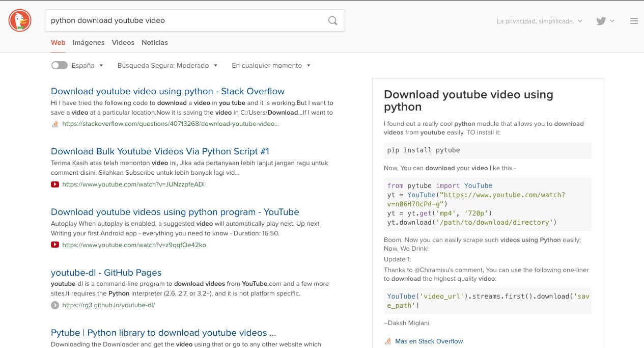Viewport: 644px width, 348px height.
Task: Click snippet starting Terima Kasih atas telah
Action: point(189,168)
